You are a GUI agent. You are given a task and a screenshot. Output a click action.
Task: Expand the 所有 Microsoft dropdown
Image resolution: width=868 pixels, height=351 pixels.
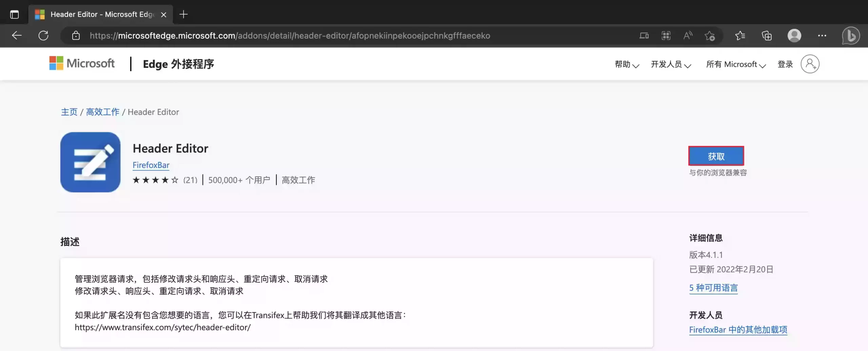coord(736,64)
